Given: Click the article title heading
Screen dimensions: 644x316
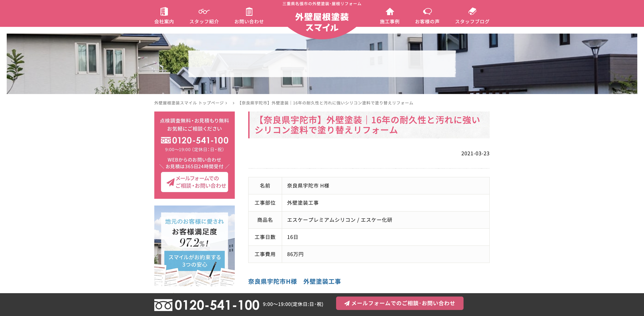Looking at the screenshot, I should point(369,125).
